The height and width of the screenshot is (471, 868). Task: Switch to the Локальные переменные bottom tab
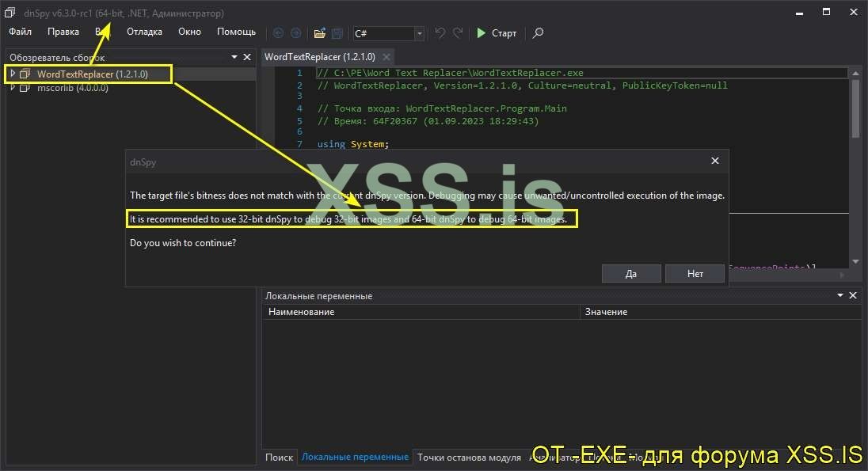(355, 458)
